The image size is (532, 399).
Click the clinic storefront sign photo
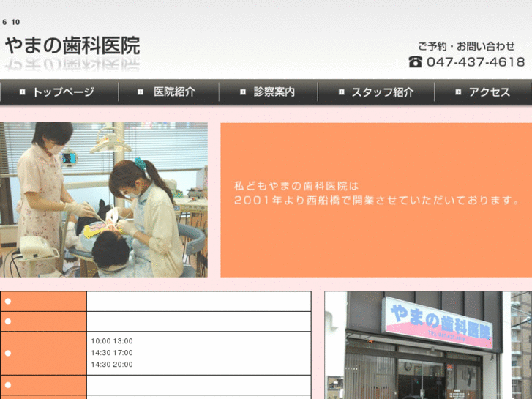pos(428,345)
